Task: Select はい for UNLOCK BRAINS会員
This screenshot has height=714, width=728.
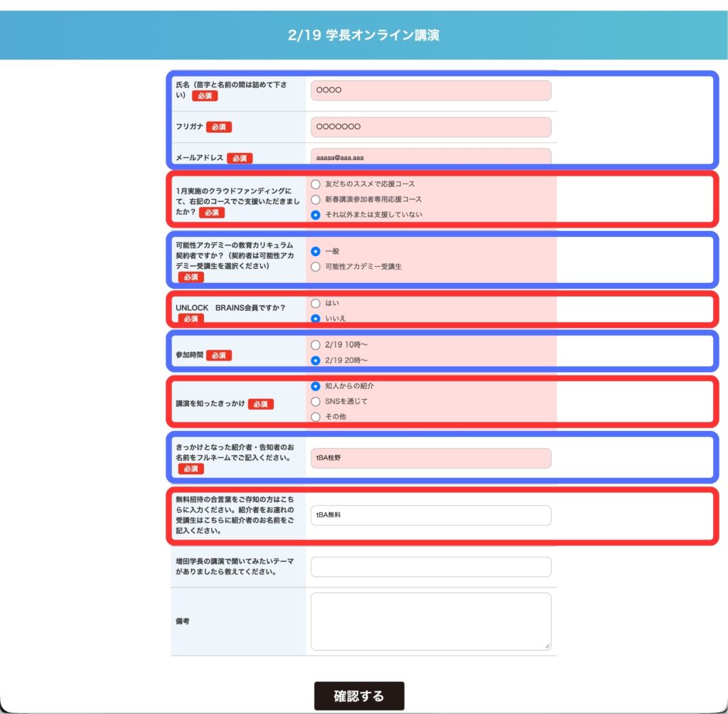Action: 316,304
